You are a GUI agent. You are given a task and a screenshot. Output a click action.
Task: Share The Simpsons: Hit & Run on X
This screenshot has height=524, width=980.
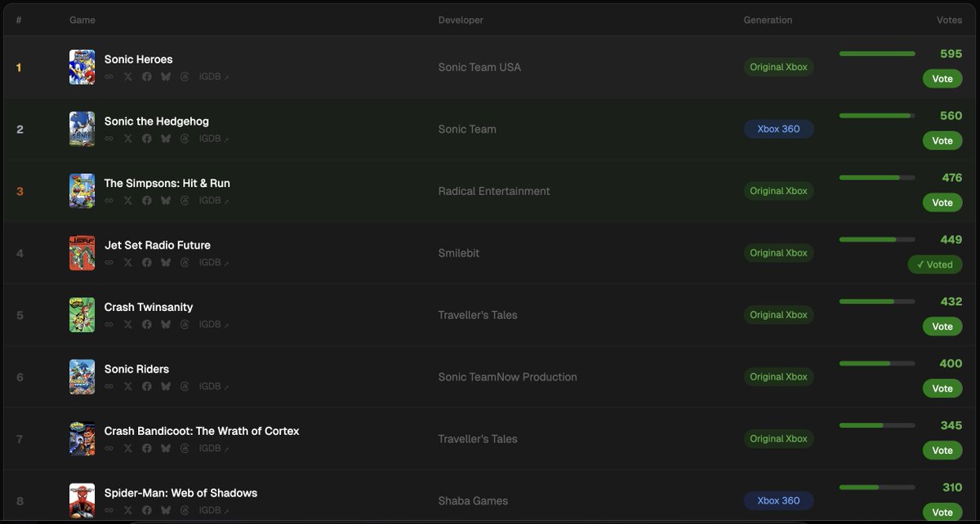pyautogui.click(x=127, y=201)
